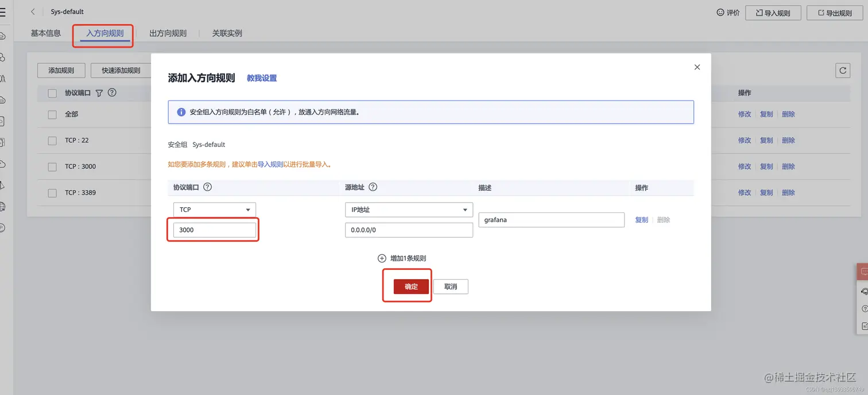The width and height of the screenshot is (868, 395).
Task: Click 修改 for the TCP : 3389 row
Action: coord(745,193)
